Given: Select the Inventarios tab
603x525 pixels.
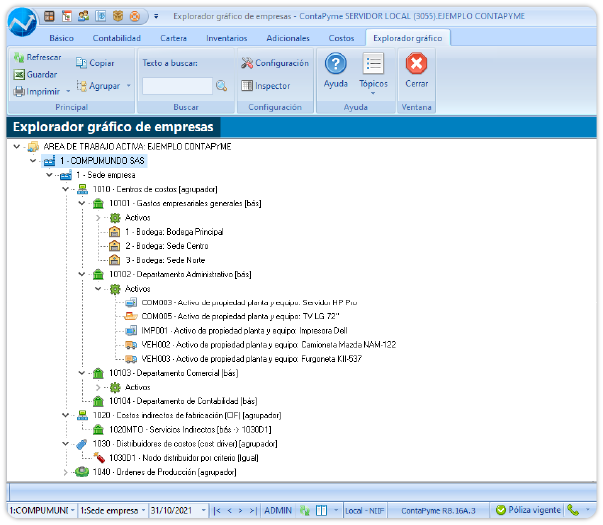Looking at the screenshot, I should point(227,38).
